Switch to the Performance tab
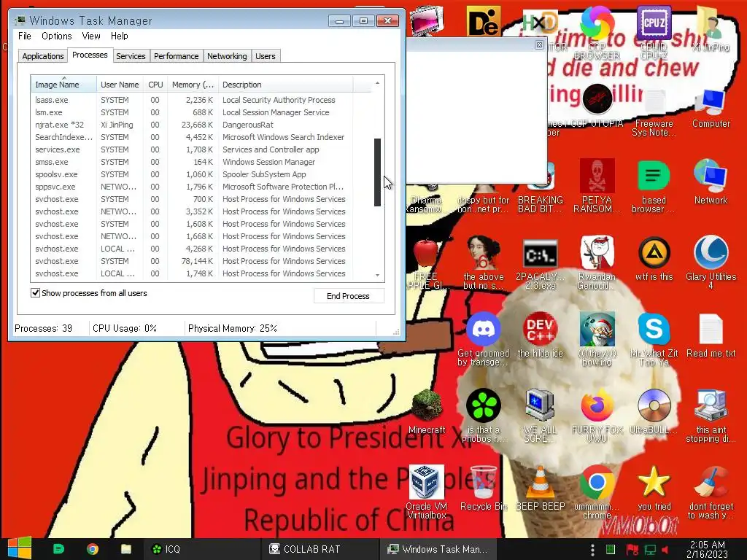Viewport: 747px width, 560px height. pos(177,56)
